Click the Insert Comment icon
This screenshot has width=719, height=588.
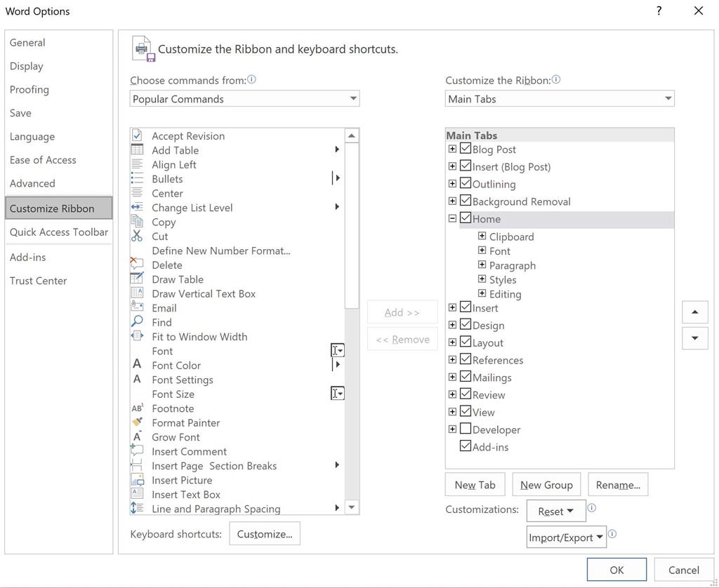137,450
